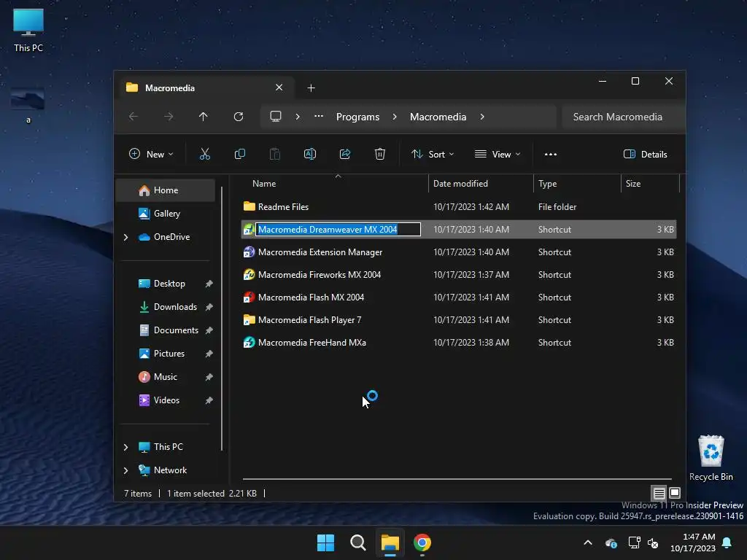Open Documents quick access folder
Viewport: 747px width, 560px height.
pos(174,330)
